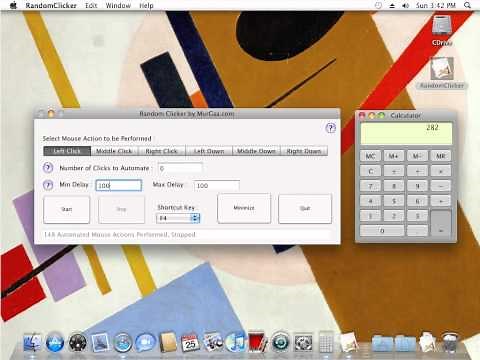
Task: Click help icon beside Min Delay
Action: point(48,185)
